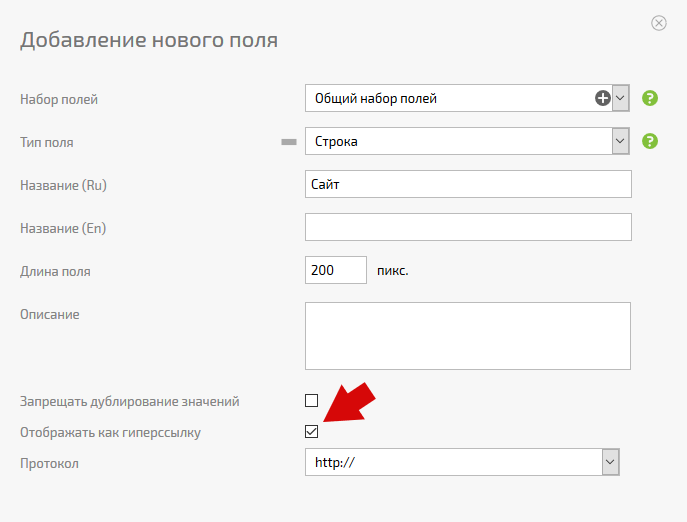Click the Запрещать дублирование значений label
This screenshot has height=522, width=687.
130,401
